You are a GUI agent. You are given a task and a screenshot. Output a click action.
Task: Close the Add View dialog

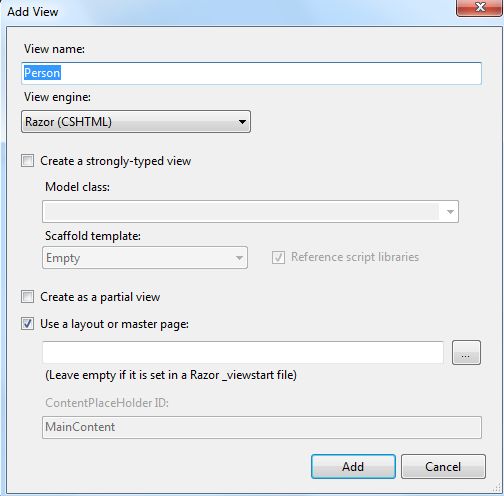[480, 7]
